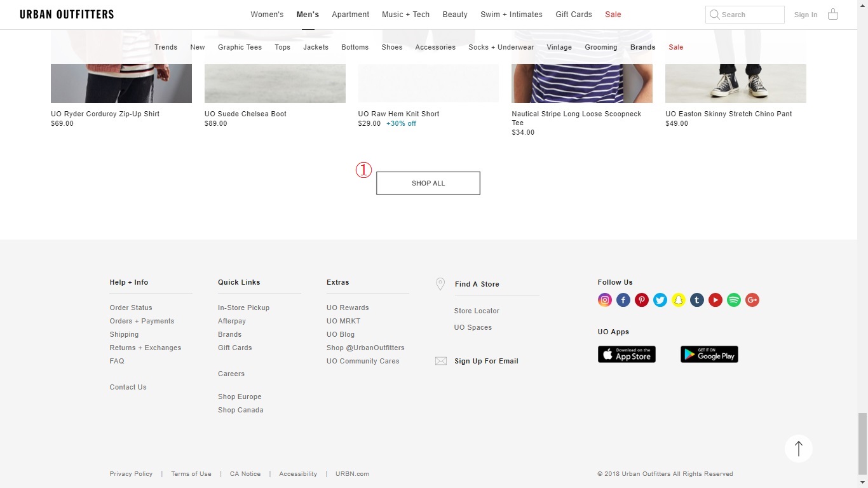The height and width of the screenshot is (488, 868).
Task: Click the shopping bag icon
Action: (x=833, y=14)
